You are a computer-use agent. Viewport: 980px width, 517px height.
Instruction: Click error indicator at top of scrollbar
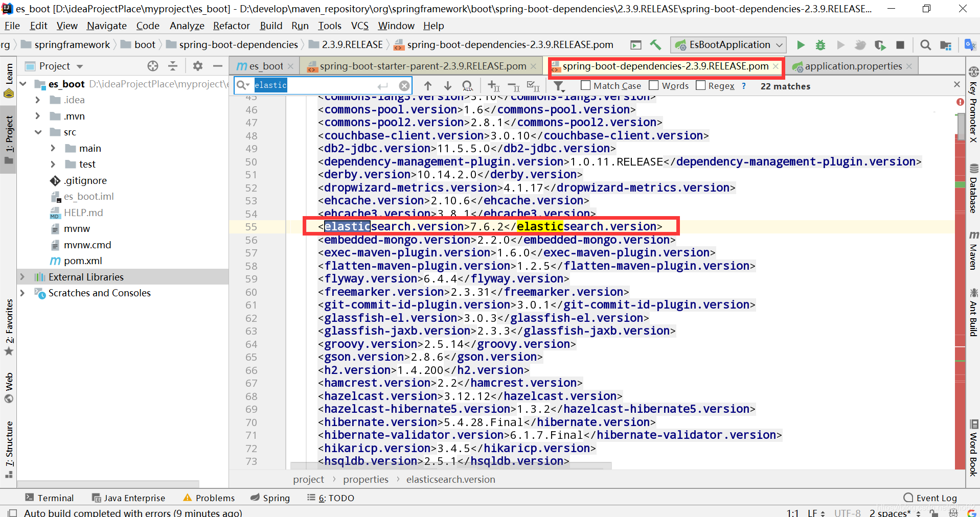point(960,102)
